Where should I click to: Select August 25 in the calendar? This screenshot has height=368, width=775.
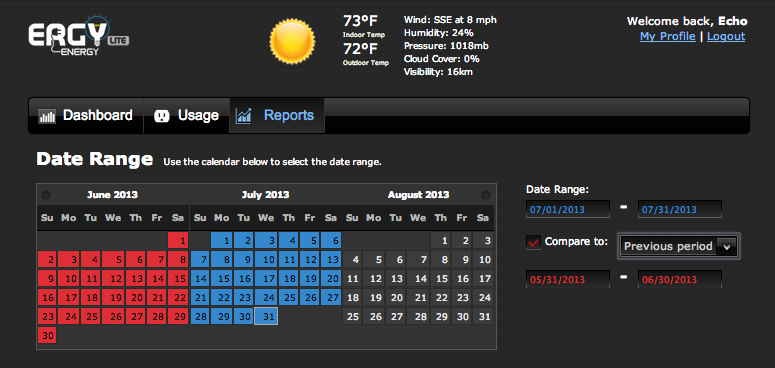pos(352,316)
